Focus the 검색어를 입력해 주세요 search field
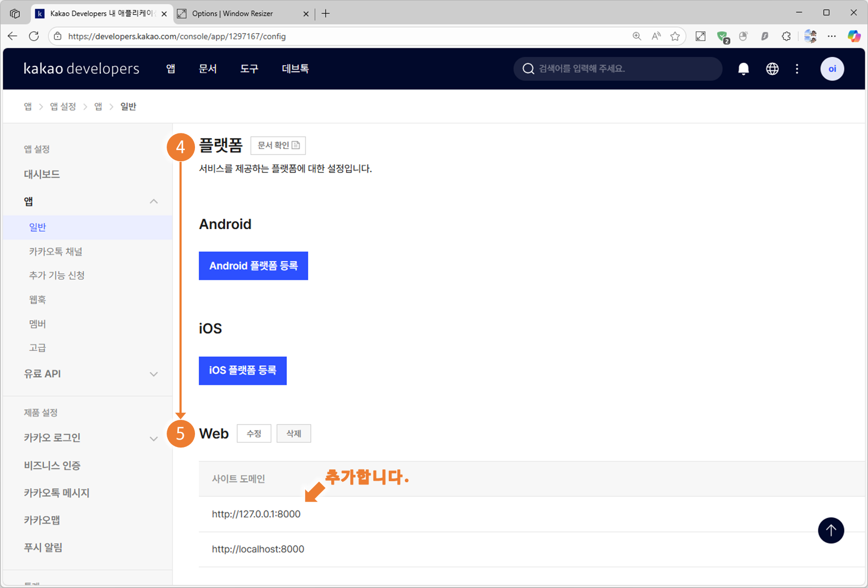 click(x=618, y=69)
